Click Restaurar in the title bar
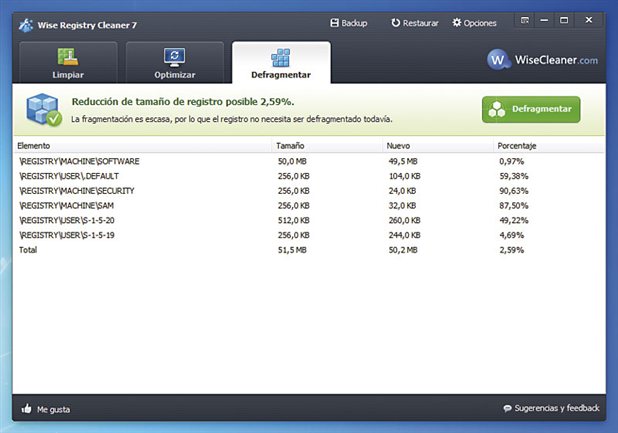 415,23
